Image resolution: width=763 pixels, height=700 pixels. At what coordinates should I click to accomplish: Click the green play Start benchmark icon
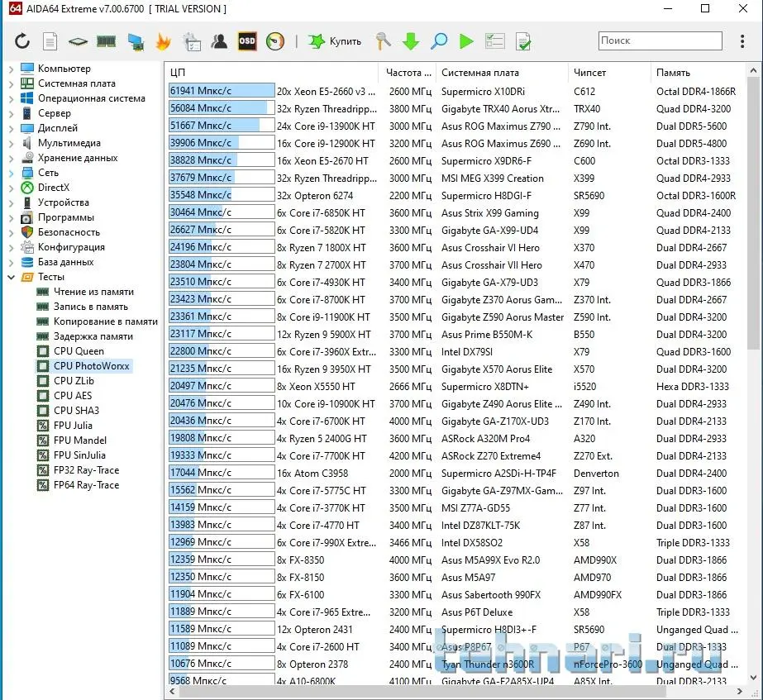[466, 41]
